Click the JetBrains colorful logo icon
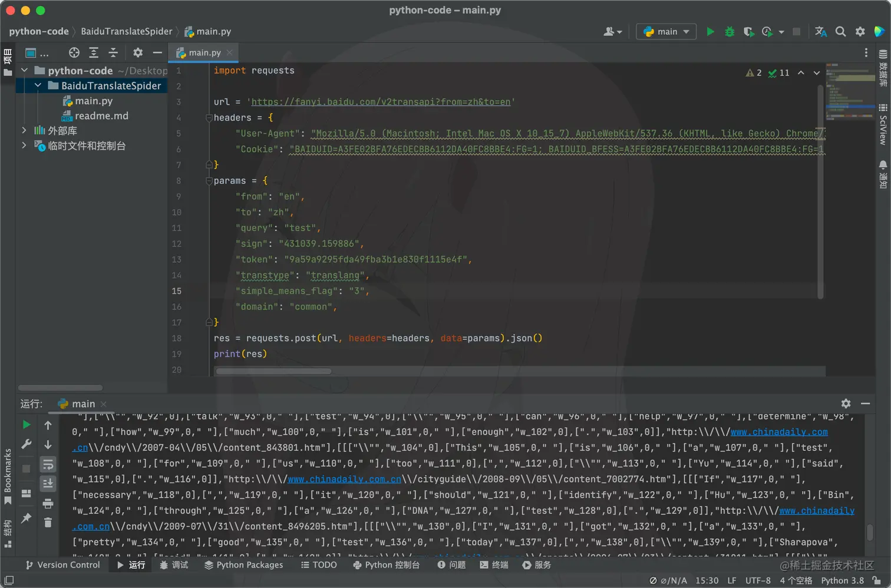Viewport: 891px width, 588px height. click(879, 31)
